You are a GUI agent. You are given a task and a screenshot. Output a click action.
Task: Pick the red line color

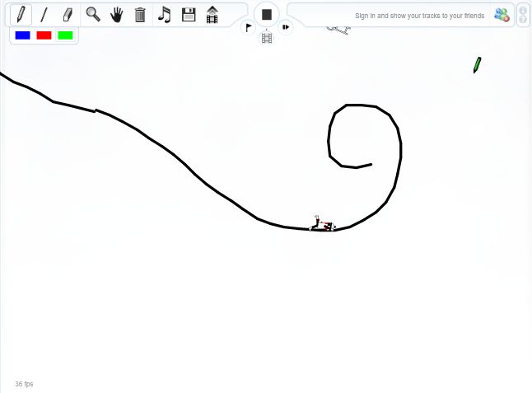(44, 35)
